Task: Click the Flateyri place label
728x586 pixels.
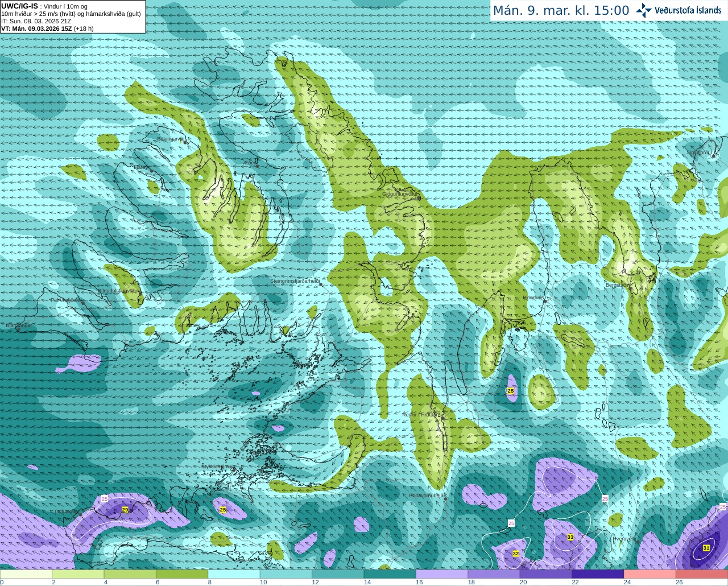Action: tap(142, 167)
